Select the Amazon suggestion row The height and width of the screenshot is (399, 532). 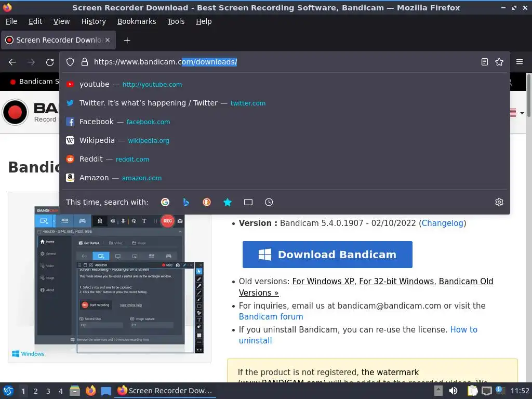(284, 178)
